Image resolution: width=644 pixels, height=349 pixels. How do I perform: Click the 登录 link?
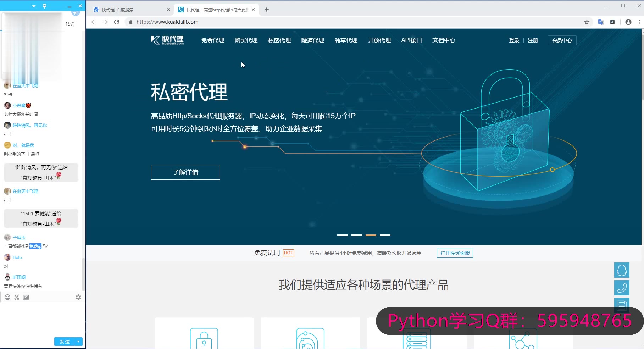click(514, 40)
